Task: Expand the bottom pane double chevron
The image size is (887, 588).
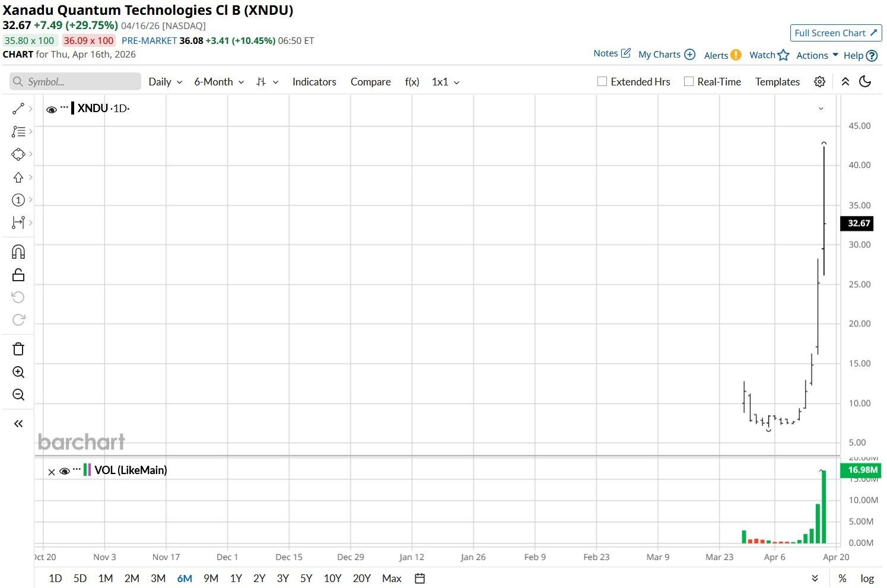Action: [815, 579]
